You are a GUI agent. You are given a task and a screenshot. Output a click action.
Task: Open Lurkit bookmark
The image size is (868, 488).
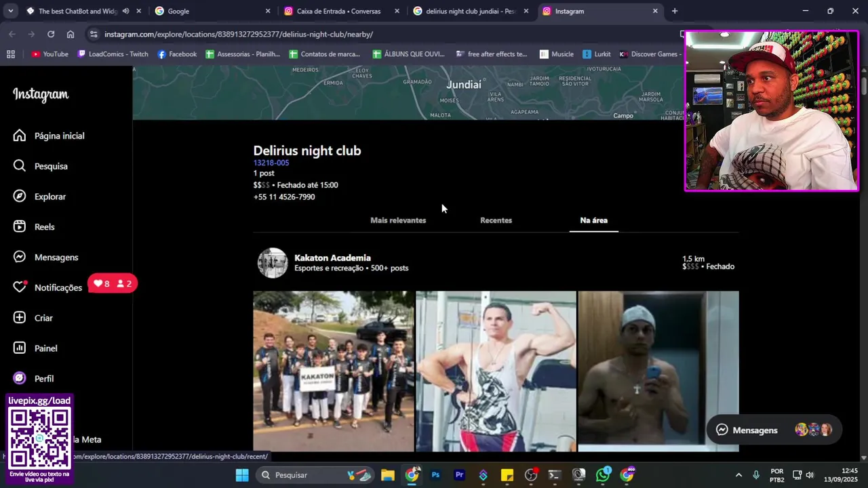(x=596, y=54)
